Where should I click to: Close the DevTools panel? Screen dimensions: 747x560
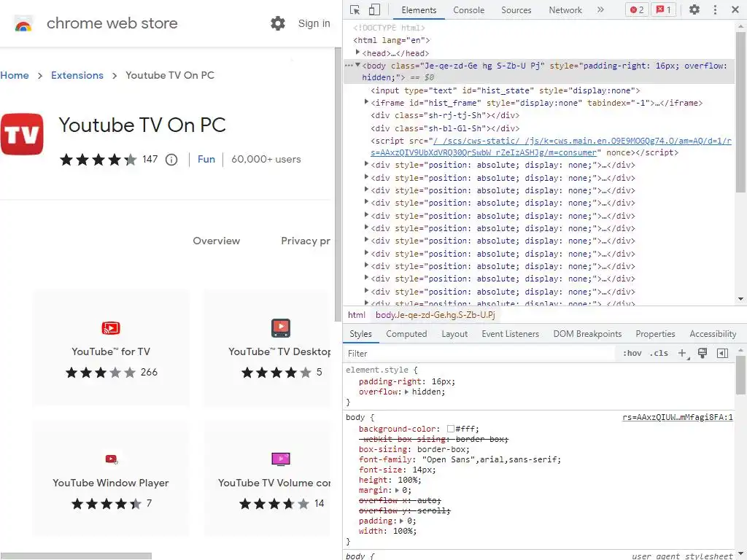coord(735,9)
